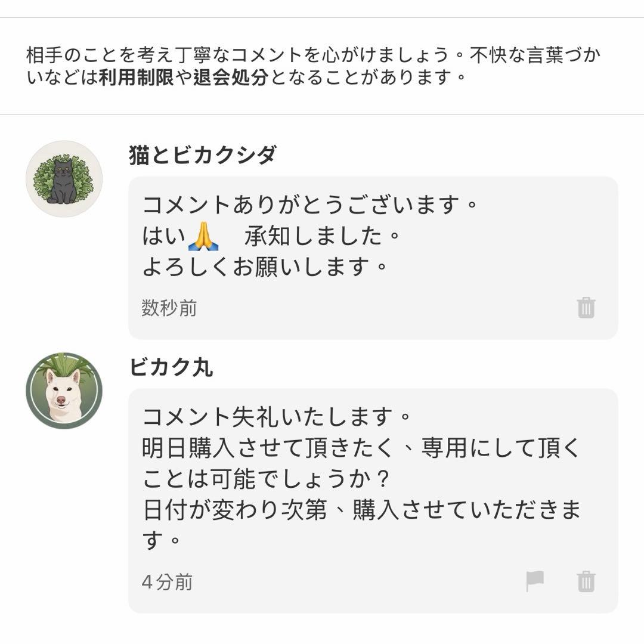
Task: Report ビカク丸's comment with the flag icon
Action: tap(535, 581)
